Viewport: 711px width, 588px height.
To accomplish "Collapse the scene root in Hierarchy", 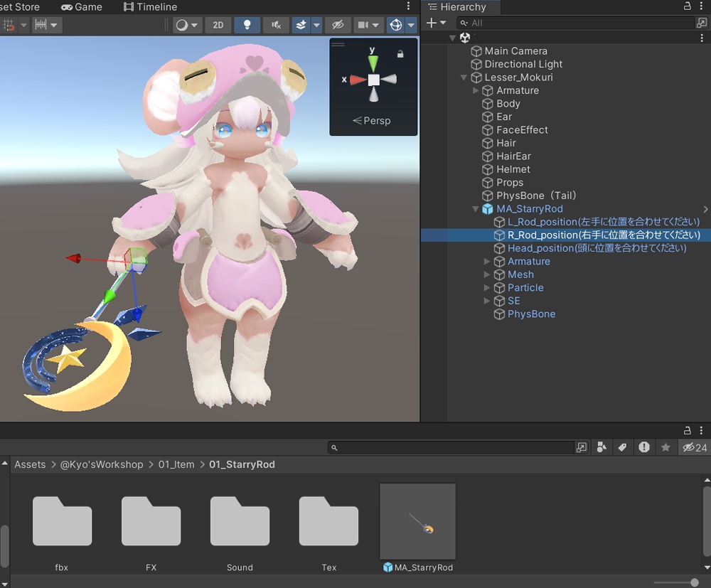I will [x=452, y=38].
